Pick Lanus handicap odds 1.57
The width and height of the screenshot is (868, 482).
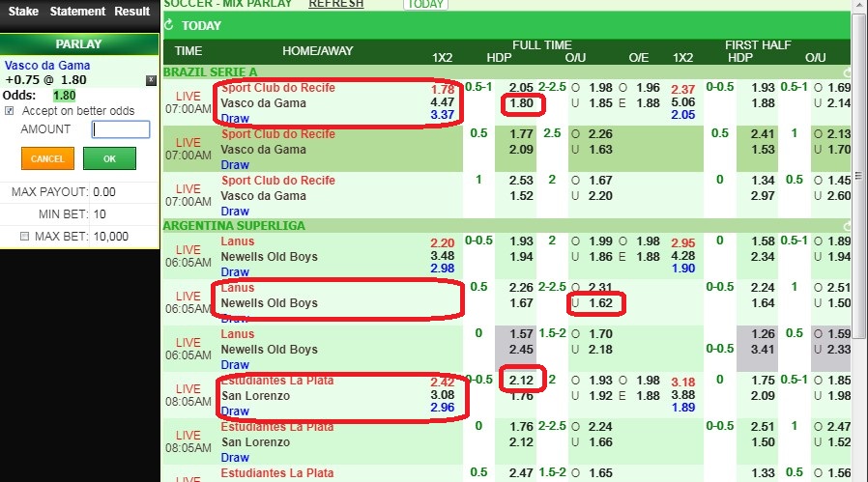click(x=521, y=334)
